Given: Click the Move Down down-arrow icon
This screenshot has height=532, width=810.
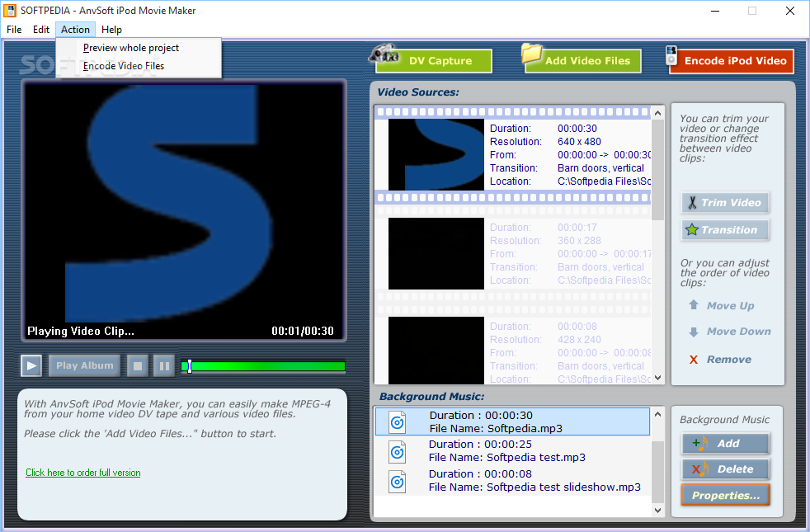Looking at the screenshot, I should (x=694, y=332).
